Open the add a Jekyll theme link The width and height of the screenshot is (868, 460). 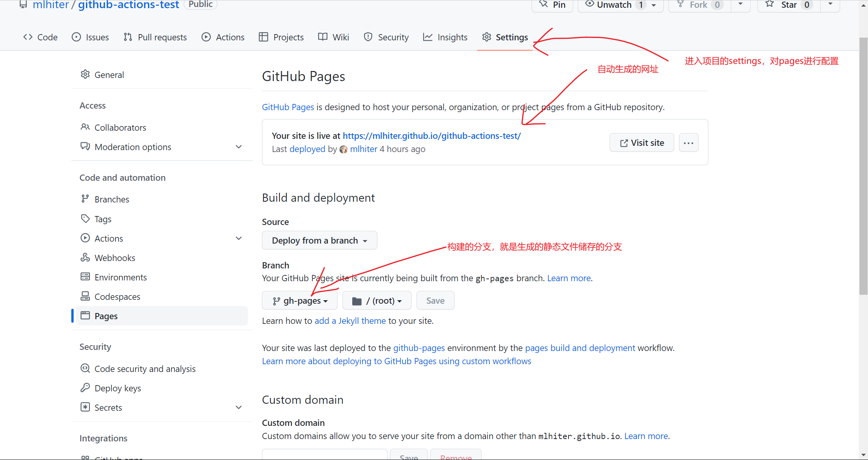tap(350, 321)
